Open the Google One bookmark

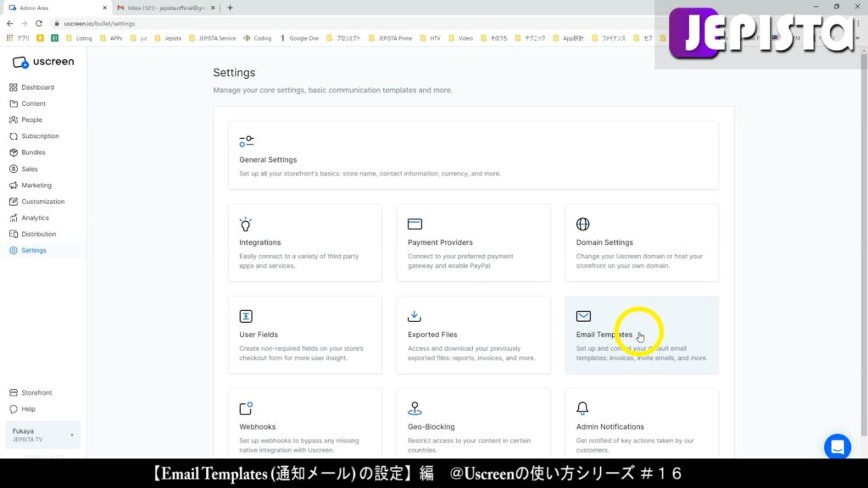click(299, 38)
